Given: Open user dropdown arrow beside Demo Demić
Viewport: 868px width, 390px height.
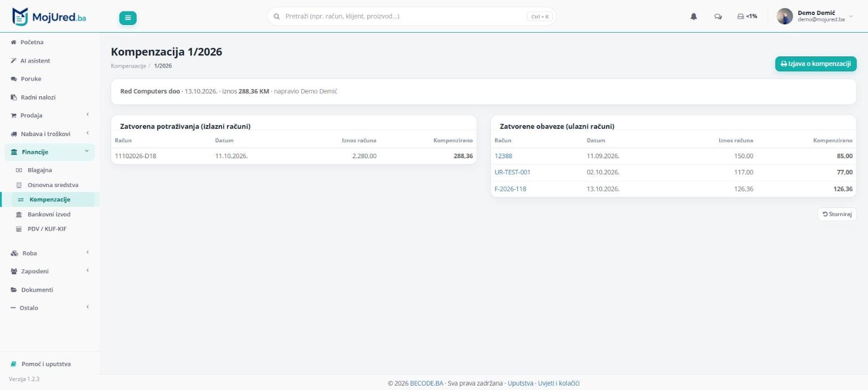Looking at the screenshot, I should [x=851, y=17].
